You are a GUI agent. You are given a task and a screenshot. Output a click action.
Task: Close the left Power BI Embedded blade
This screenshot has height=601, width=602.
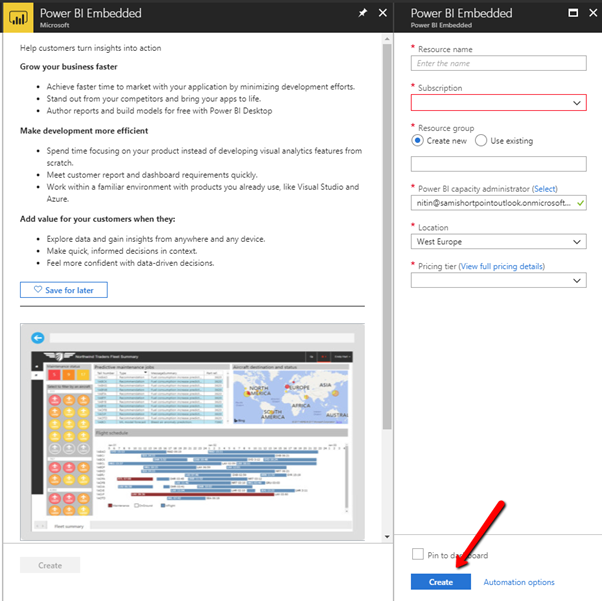pos(383,13)
